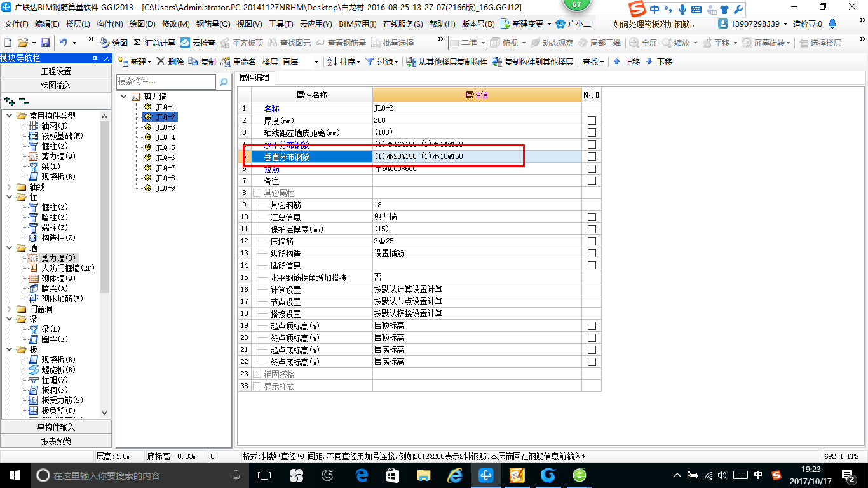Screen dimensions: 868x488
Task: Click the expand-all plus icon in navigation bar
Action: (x=9, y=100)
